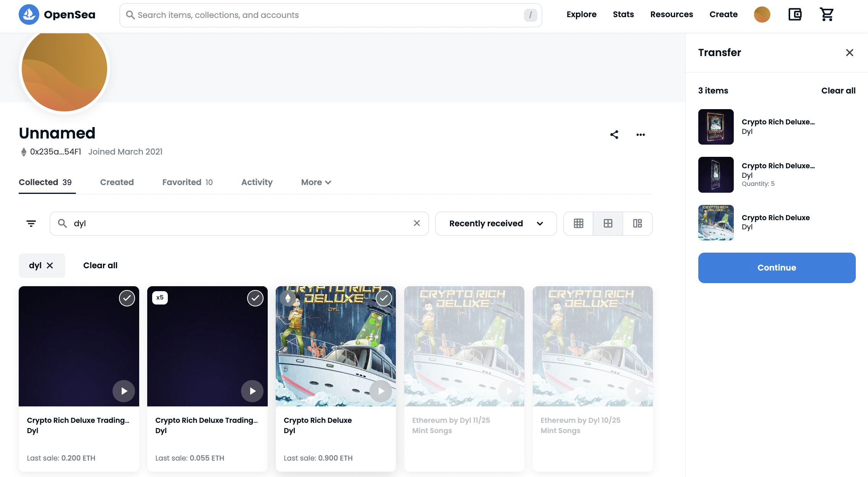Switch to small grid view
The height and width of the screenshot is (477, 868).
tap(579, 223)
